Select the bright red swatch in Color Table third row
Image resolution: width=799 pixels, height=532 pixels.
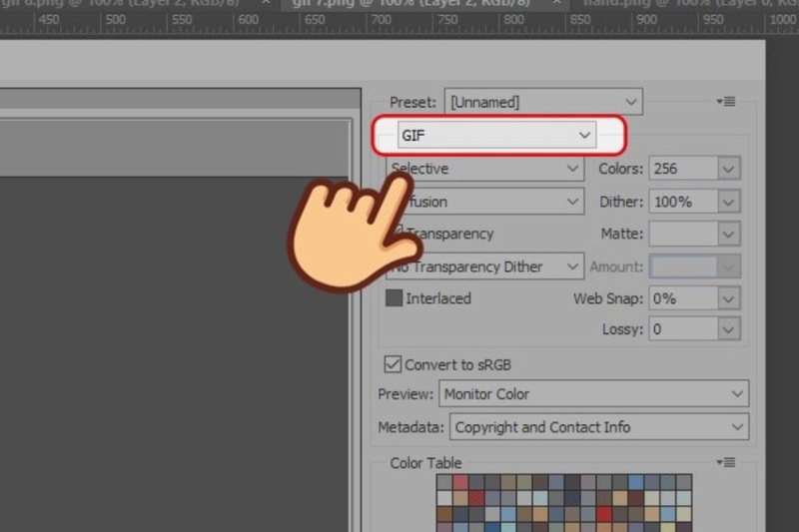pos(604,514)
